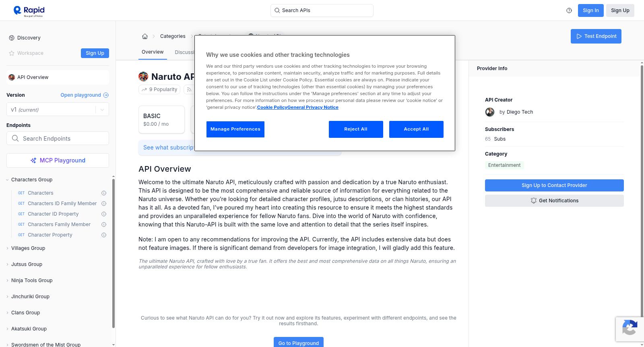Click Reject All cookies
The image size is (644, 347).
pyautogui.click(x=356, y=129)
